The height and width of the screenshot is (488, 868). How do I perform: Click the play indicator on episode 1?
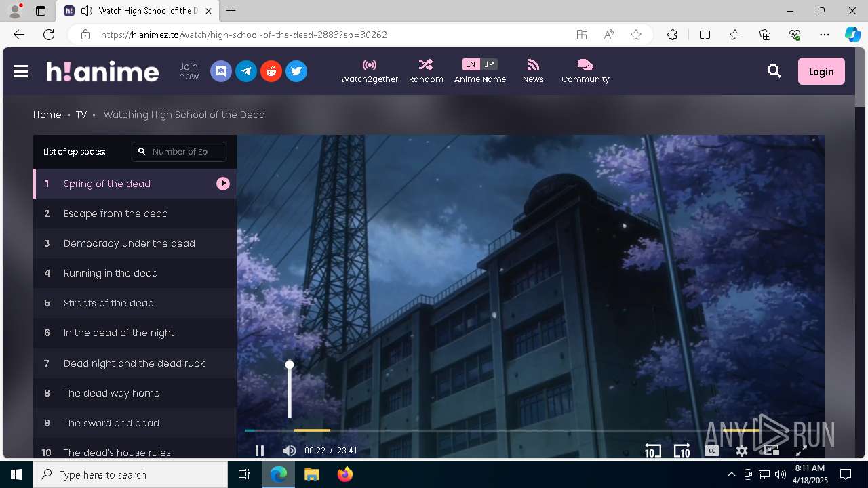tap(223, 184)
